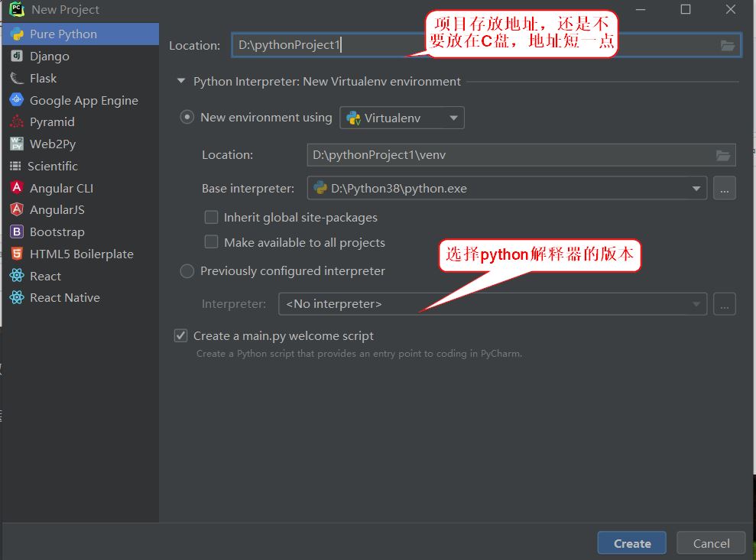Enable Inherit global site-packages checkbox
This screenshot has height=560, width=756.
pos(211,217)
